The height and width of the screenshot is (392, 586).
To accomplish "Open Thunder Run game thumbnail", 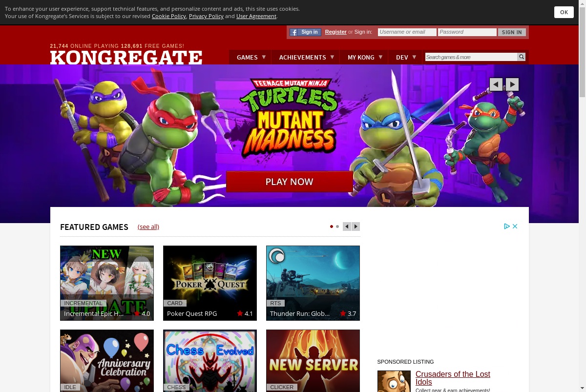I will coord(313,283).
